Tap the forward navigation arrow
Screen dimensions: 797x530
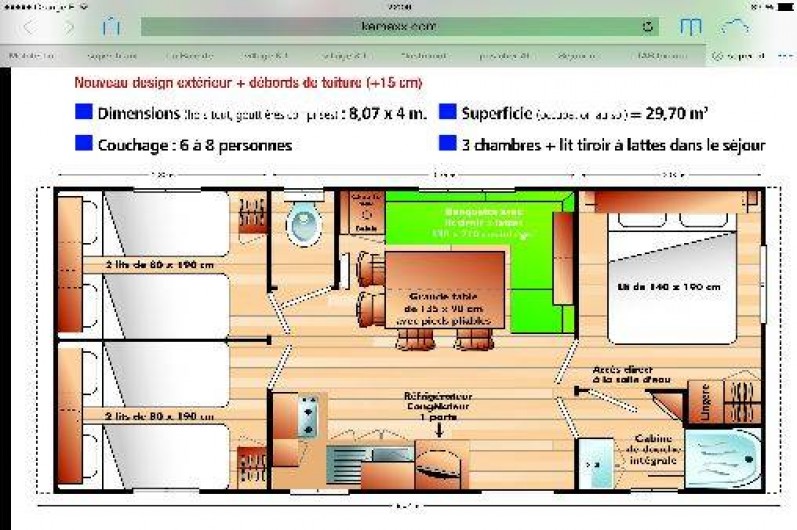click(x=68, y=26)
